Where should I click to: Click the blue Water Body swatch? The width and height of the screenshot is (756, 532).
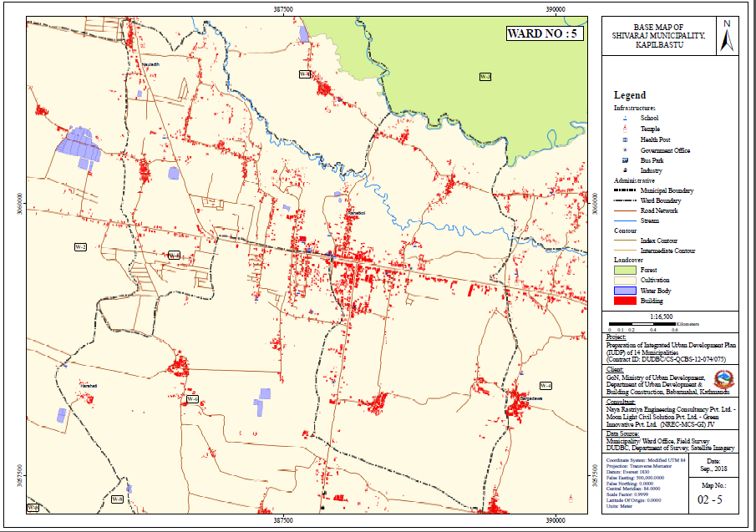tap(624, 291)
